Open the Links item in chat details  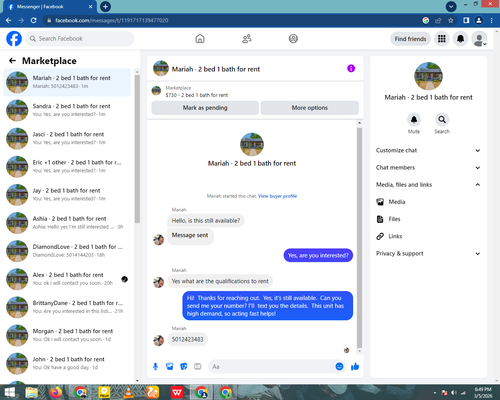tap(428, 236)
